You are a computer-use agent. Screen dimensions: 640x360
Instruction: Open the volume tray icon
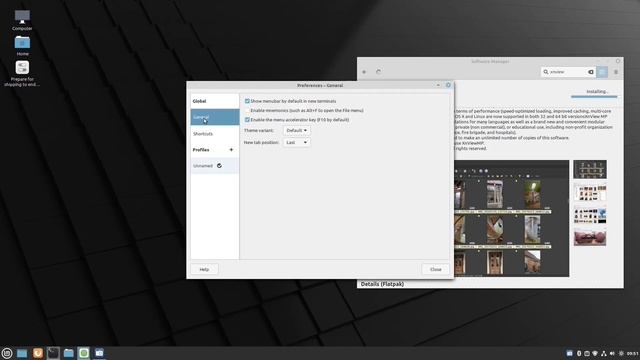click(612, 353)
